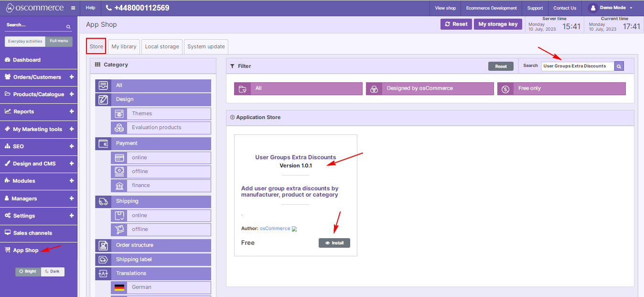Click the sidebar search magnifier icon
This screenshot has width=644, height=297.
[x=68, y=27]
